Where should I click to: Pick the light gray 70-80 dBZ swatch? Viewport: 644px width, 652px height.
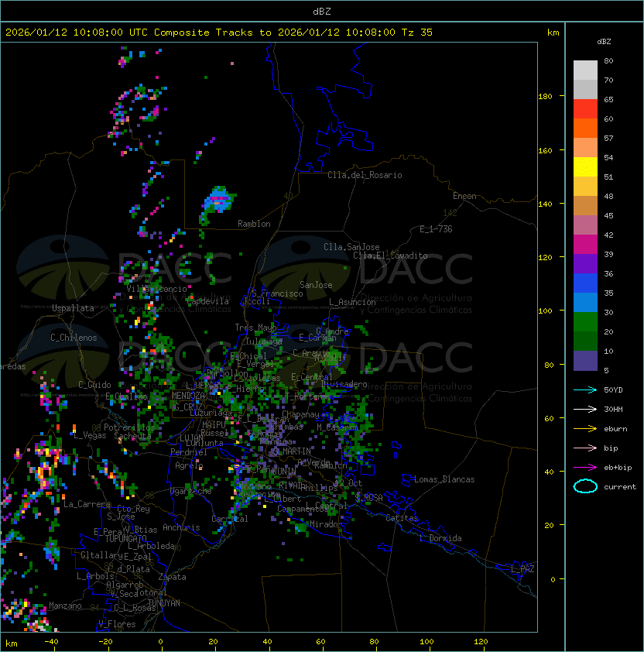click(x=585, y=70)
